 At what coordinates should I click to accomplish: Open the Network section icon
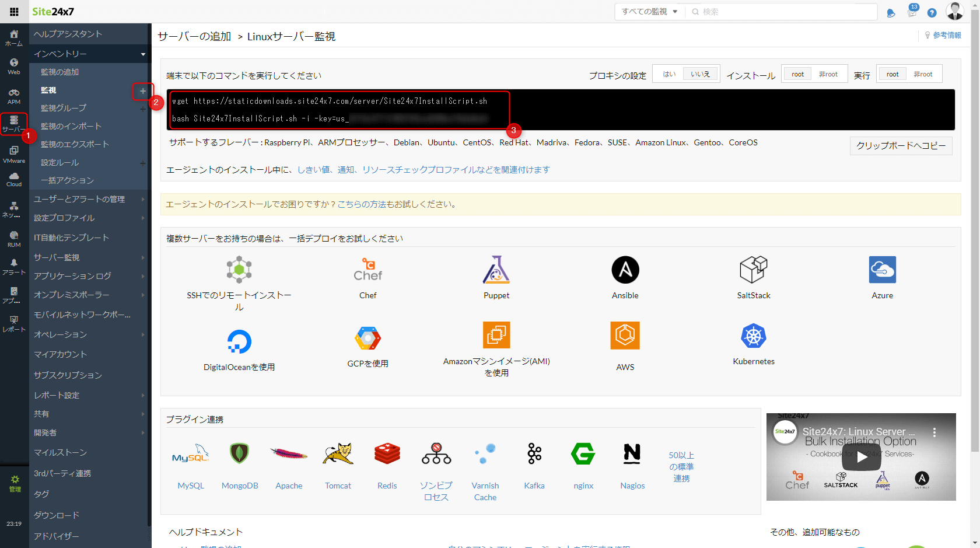14,210
